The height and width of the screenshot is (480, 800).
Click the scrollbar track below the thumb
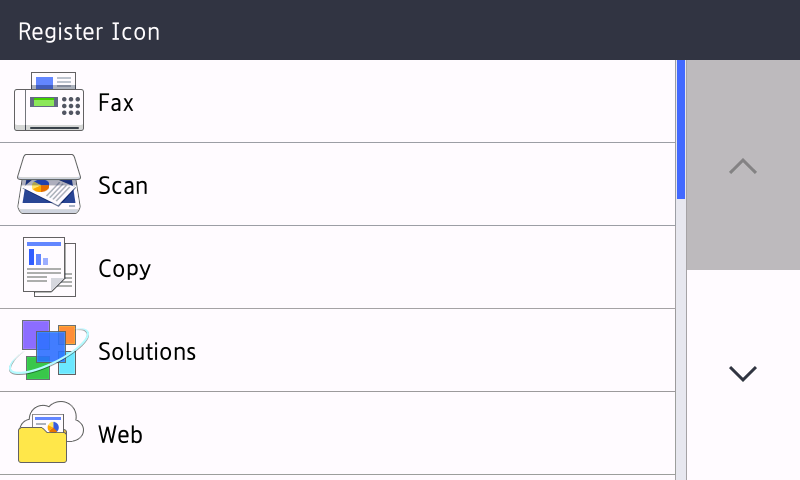[x=681, y=340]
